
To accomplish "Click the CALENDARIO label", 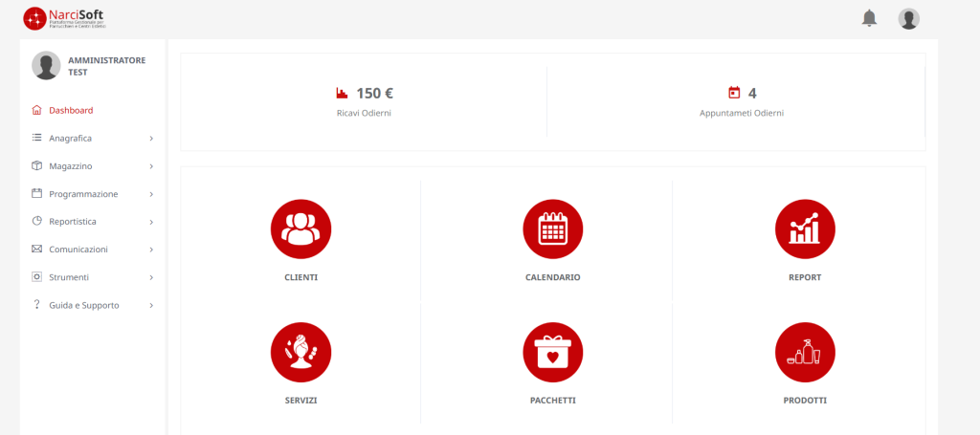I will pos(553,277).
